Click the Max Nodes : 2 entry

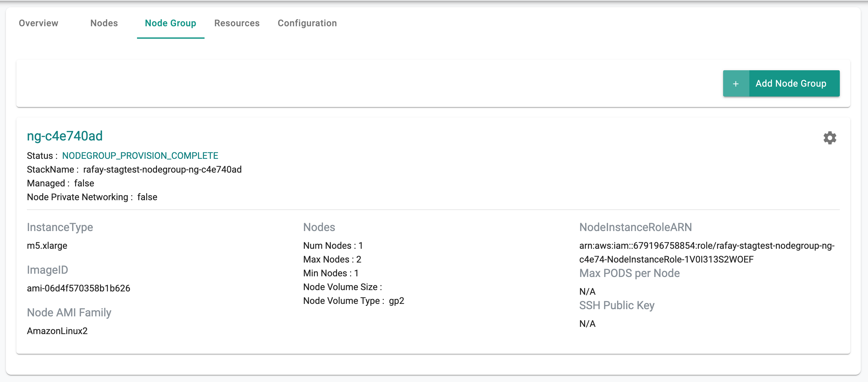click(332, 259)
